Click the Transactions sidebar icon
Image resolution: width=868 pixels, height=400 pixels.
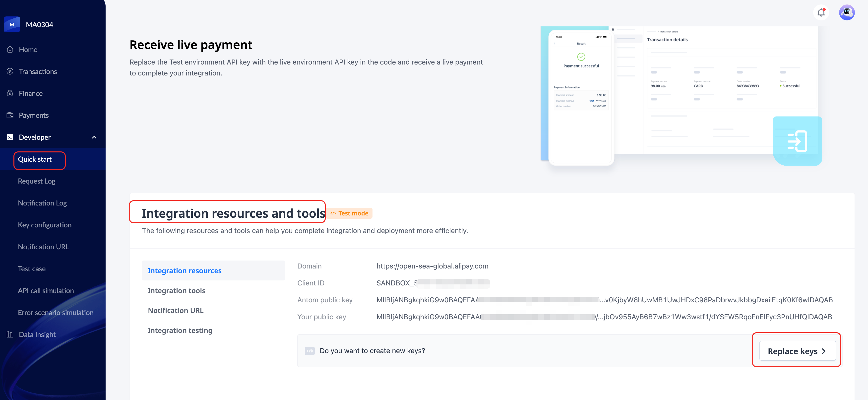click(x=10, y=71)
